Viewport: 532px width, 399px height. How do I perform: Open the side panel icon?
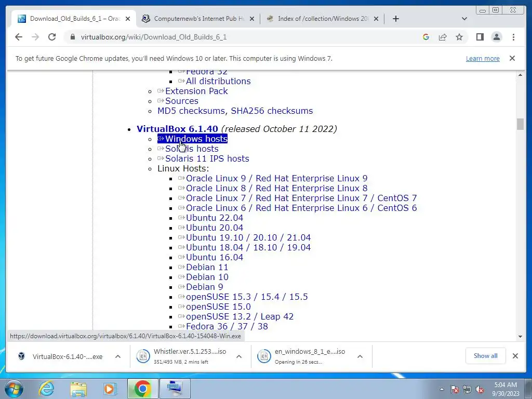pos(480,37)
